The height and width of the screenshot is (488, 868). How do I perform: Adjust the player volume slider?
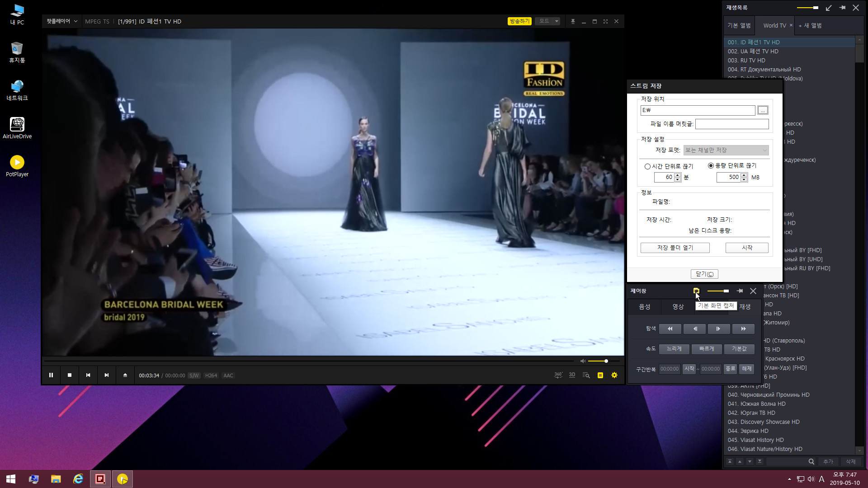pyautogui.click(x=604, y=361)
